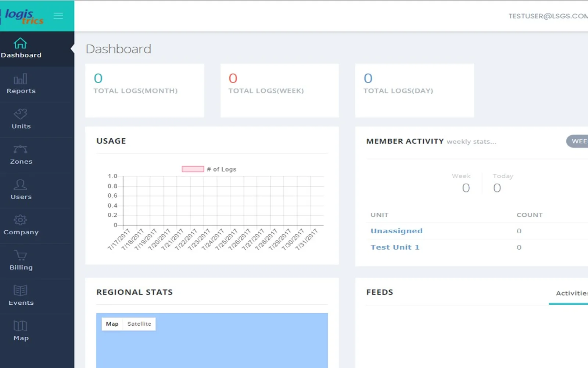Click the Units label in sidebar
588x368 pixels.
click(x=21, y=126)
